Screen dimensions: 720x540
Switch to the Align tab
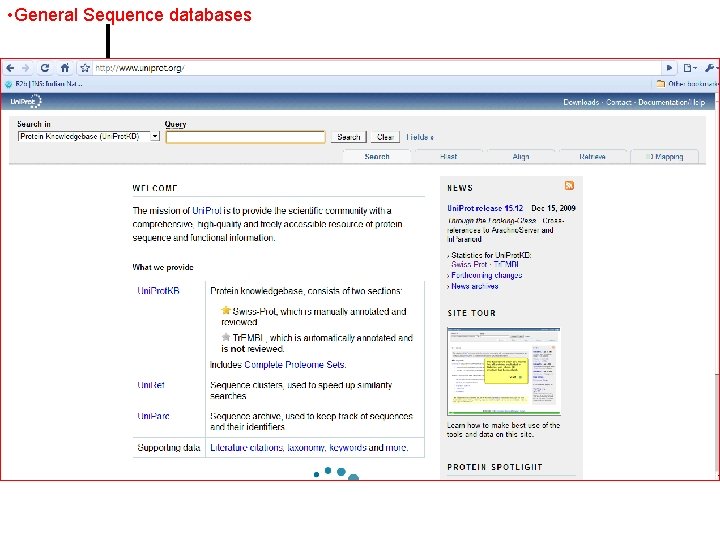click(521, 156)
